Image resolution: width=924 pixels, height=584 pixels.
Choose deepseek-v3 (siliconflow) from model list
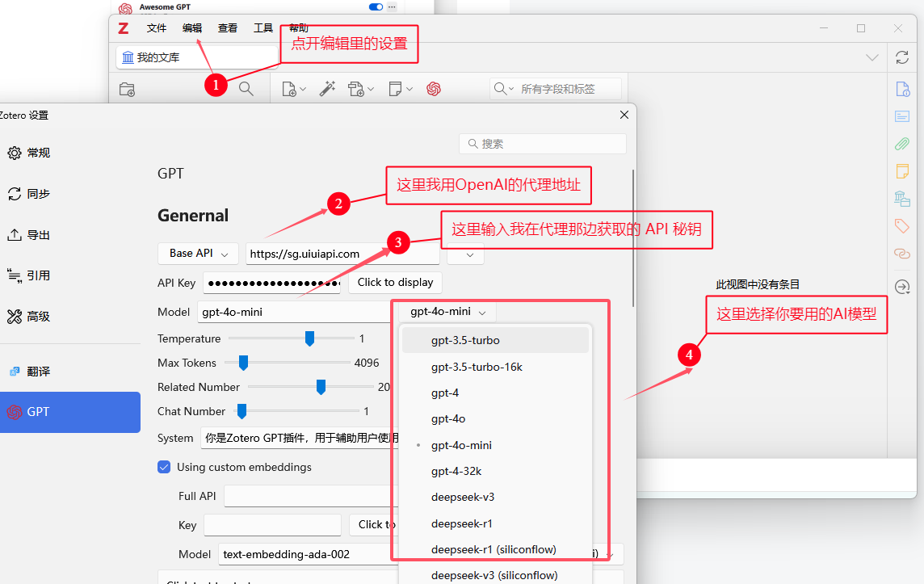click(x=495, y=576)
